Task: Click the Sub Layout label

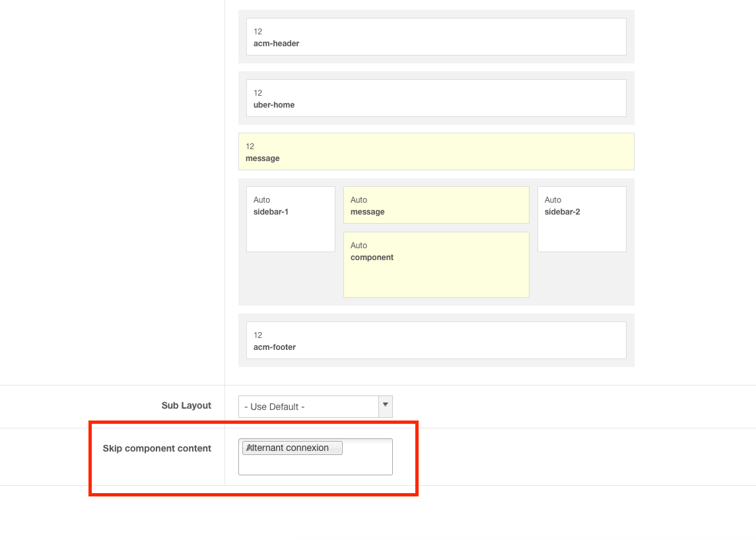Action: click(186, 405)
